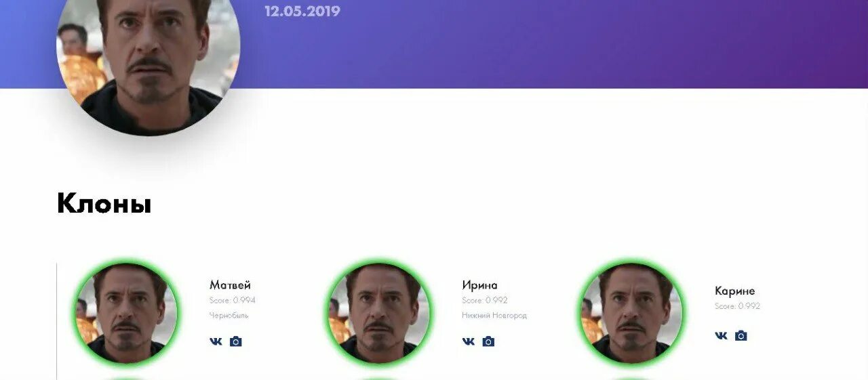The height and width of the screenshot is (380, 868).
Task: Click Ирина's Score 0.992 label
Action: tap(485, 300)
